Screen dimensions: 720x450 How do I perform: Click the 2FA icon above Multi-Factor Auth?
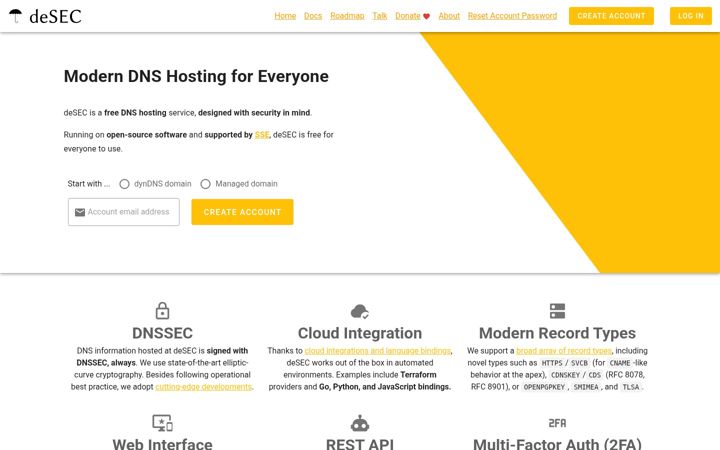tap(557, 423)
